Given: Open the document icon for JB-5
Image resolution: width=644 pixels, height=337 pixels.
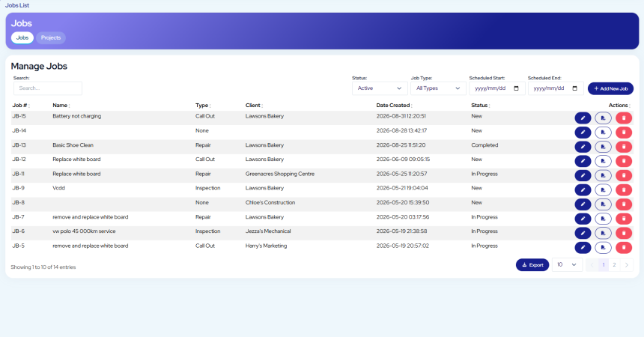Looking at the screenshot, I should (603, 247).
